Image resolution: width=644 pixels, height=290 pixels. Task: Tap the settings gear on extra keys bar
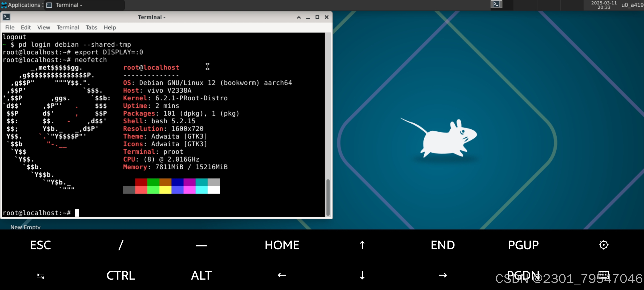[604, 245]
